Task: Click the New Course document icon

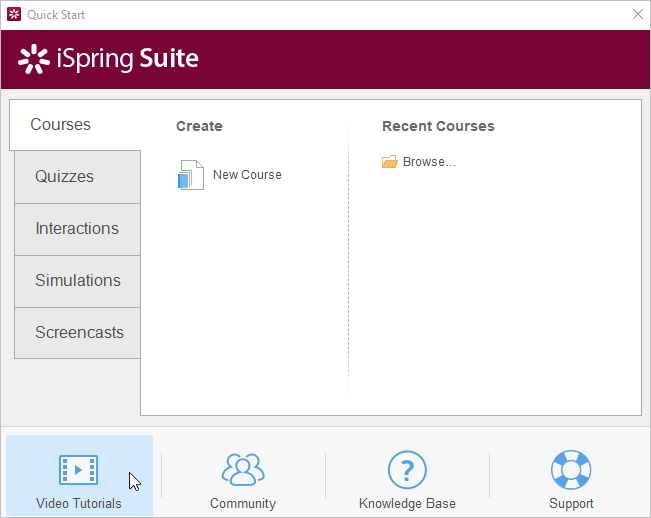Action: [x=190, y=175]
